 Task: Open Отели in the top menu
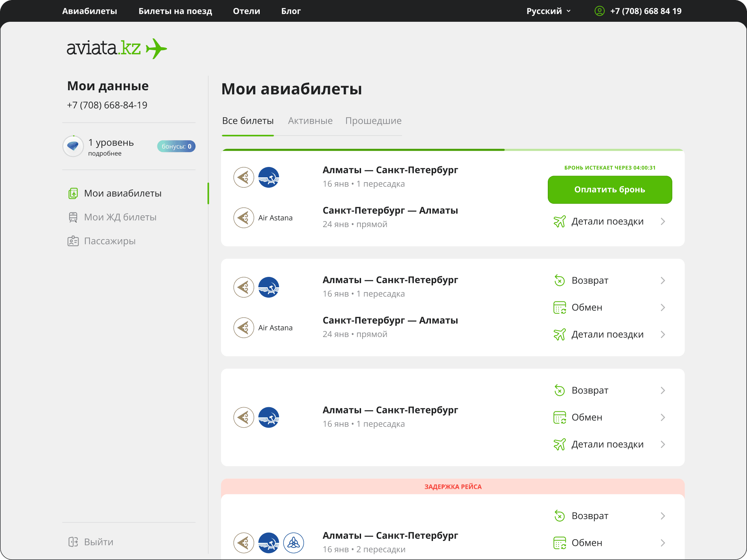(x=246, y=11)
